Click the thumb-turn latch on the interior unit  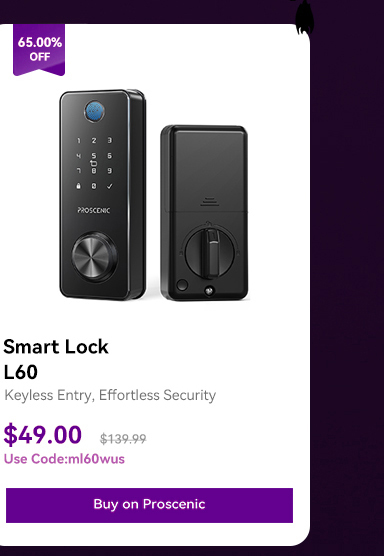[210, 252]
